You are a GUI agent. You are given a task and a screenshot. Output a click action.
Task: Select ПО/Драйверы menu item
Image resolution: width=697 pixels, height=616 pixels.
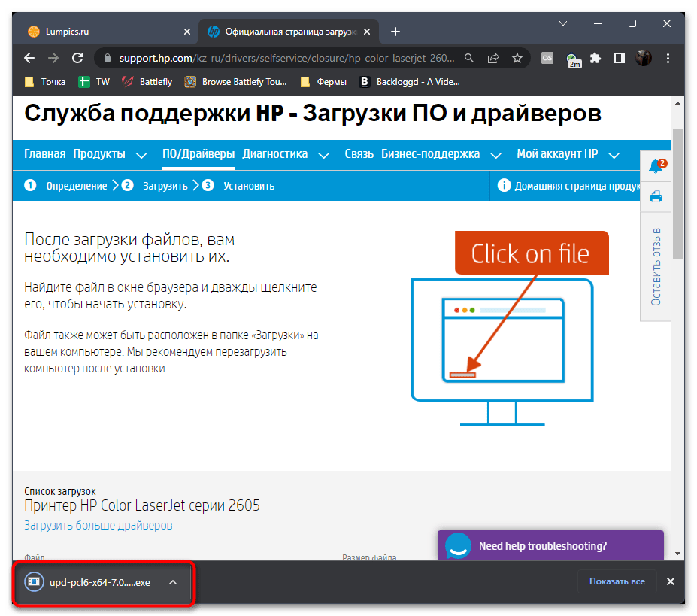click(x=198, y=154)
